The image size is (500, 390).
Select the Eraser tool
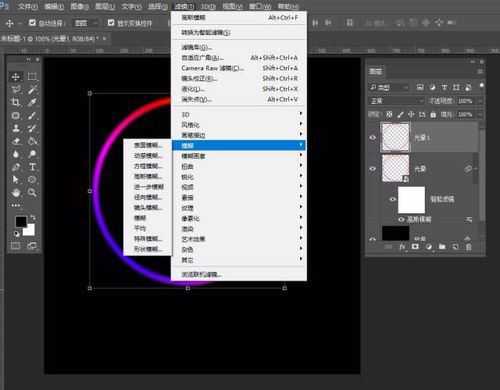click(15, 141)
